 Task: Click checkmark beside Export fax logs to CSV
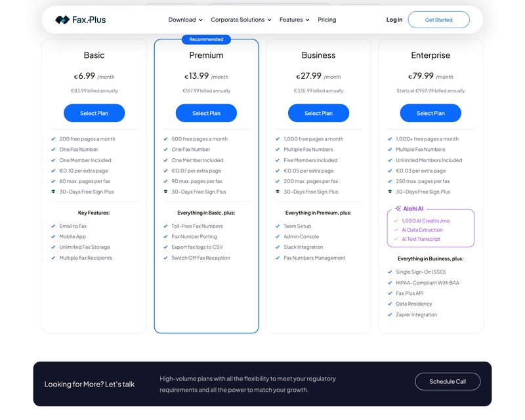click(165, 247)
